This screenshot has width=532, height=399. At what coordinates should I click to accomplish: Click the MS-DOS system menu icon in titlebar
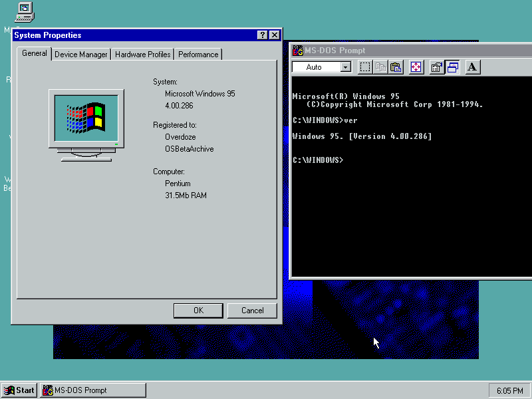pyautogui.click(x=297, y=50)
